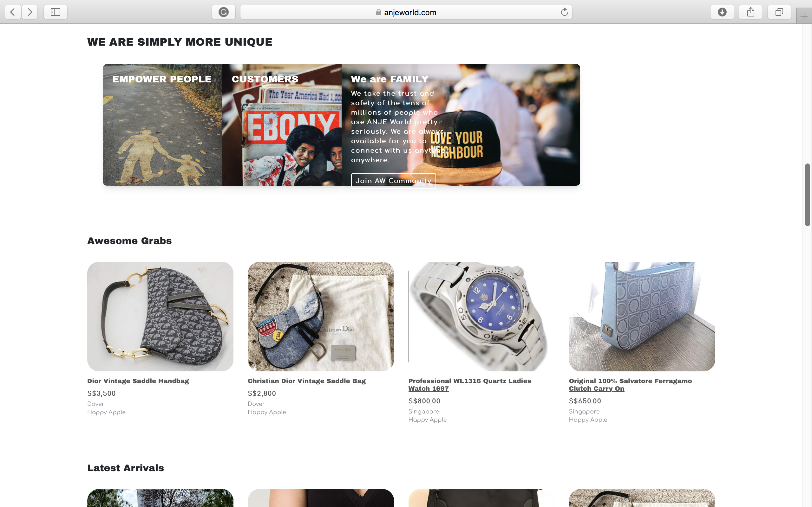Image resolution: width=812 pixels, height=507 pixels.
Task: Open the Share menu
Action: click(x=750, y=12)
